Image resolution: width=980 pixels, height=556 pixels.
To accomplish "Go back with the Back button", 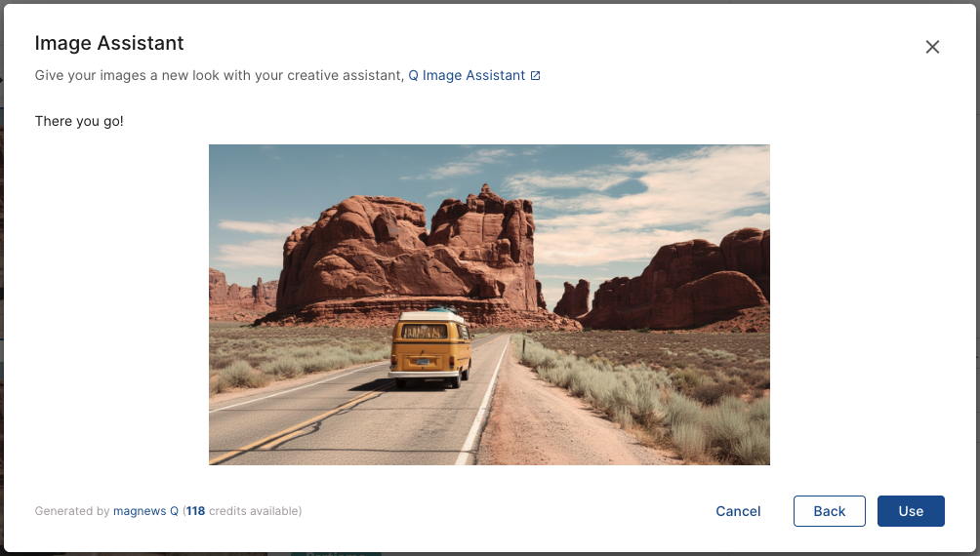I will coord(830,511).
